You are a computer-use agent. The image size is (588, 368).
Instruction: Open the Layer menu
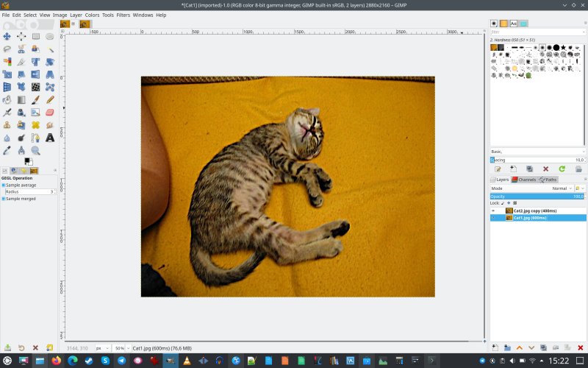coord(76,15)
